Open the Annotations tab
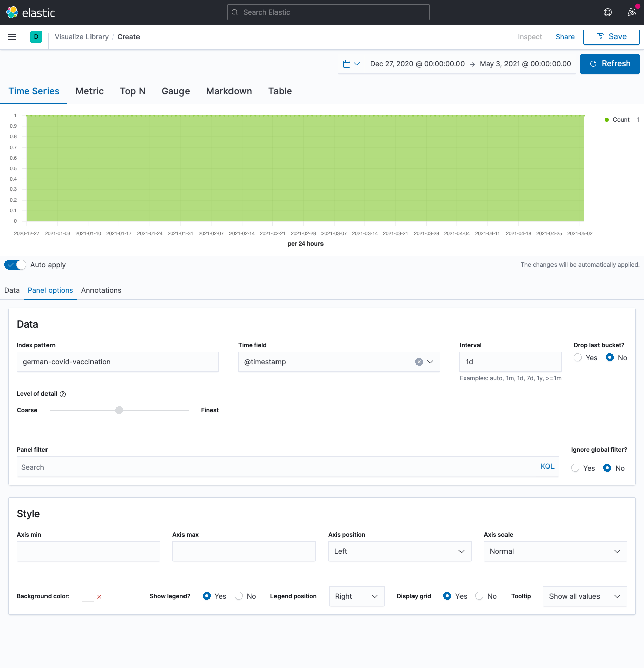The image size is (644, 668). coord(101,290)
